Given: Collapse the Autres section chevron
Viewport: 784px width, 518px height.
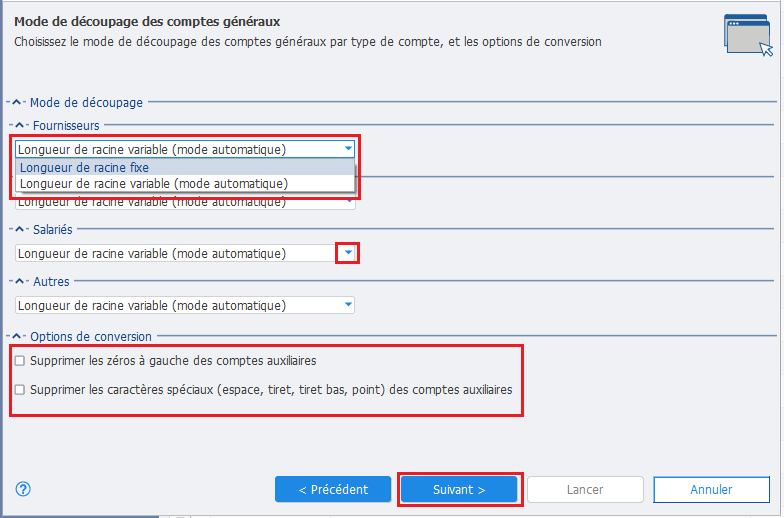Looking at the screenshot, I should tap(20, 281).
